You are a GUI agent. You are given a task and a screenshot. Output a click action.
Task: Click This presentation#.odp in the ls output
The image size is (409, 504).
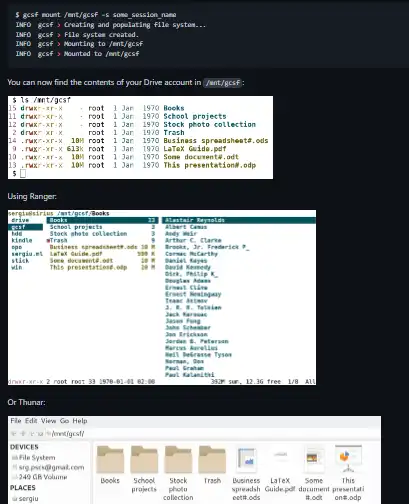(209, 165)
